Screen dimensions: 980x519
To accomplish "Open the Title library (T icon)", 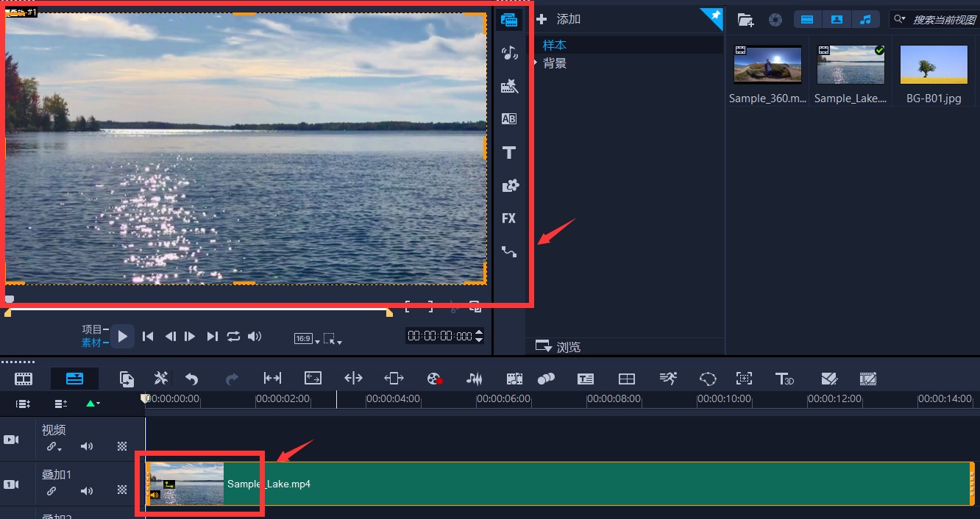I will [x=509, y=153].
